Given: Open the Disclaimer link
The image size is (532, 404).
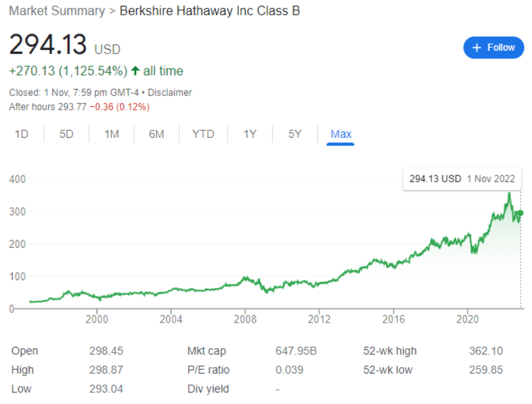Looking at the screenshot, I should [170, 92].
